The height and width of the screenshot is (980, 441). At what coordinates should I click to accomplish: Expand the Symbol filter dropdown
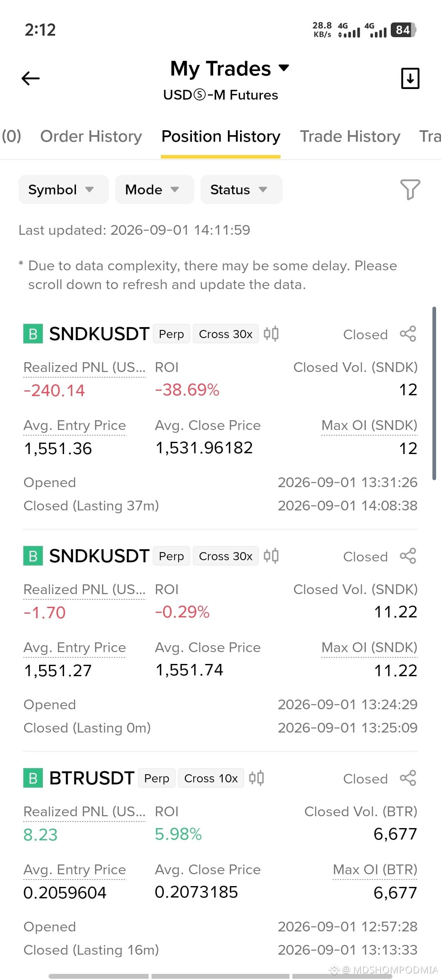[x=63, y=189]
